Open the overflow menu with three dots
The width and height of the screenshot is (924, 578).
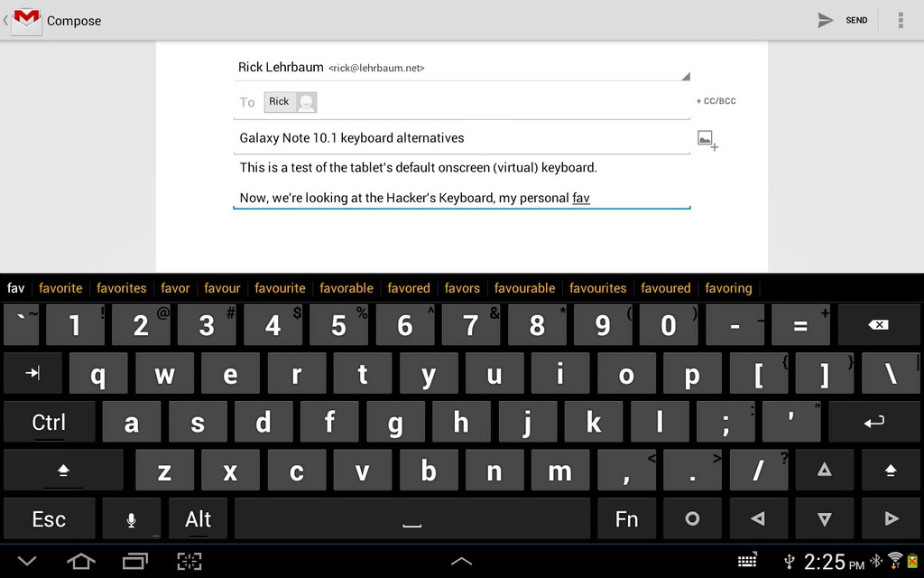(x=901, y=20)
